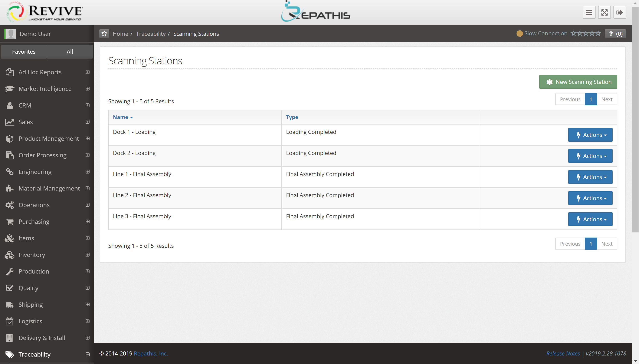
Task: Open Repathis, Inc. footer link
Action: pos(151,353)
